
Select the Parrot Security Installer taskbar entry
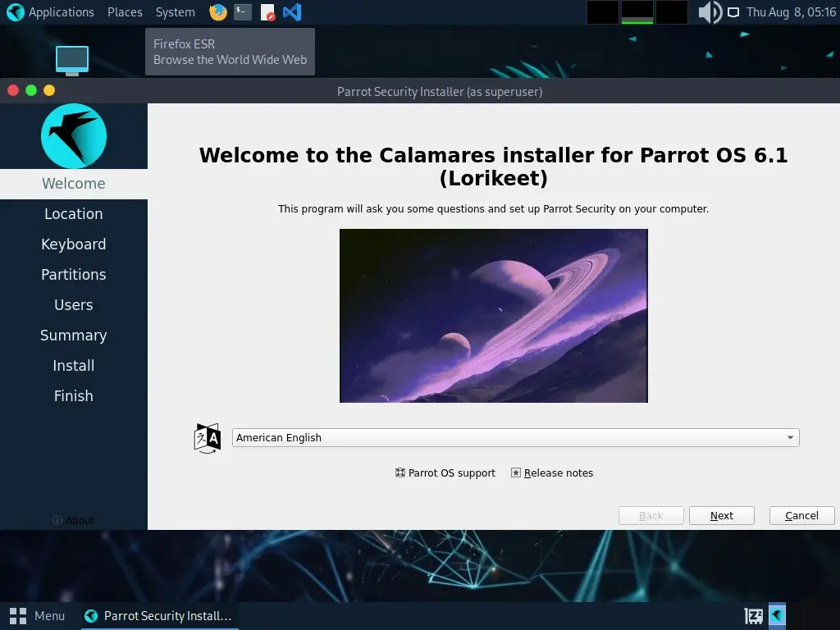159,615
